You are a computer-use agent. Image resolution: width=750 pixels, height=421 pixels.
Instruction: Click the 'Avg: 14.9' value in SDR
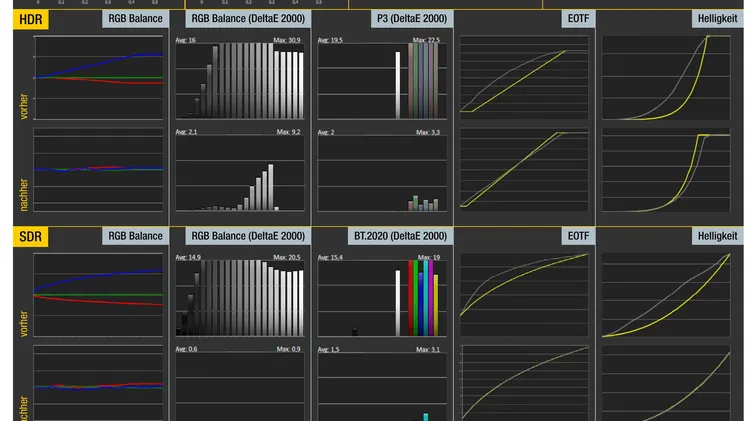(187, 257)
